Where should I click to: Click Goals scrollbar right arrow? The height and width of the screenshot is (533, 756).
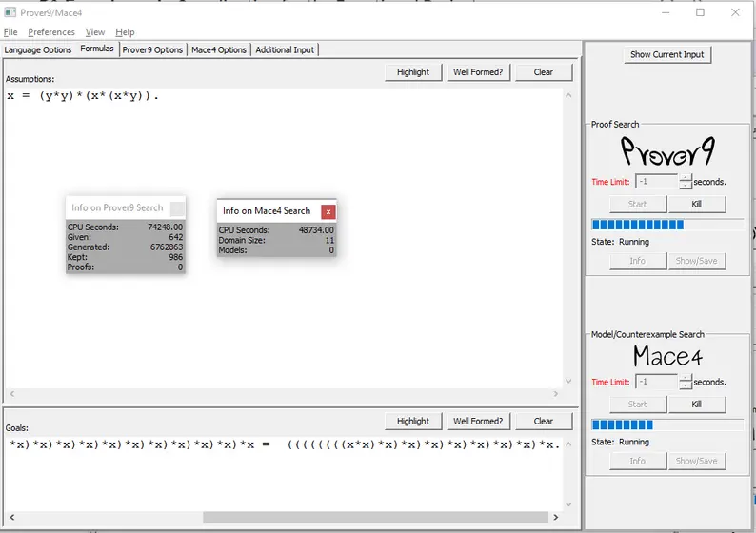[556, 517]
